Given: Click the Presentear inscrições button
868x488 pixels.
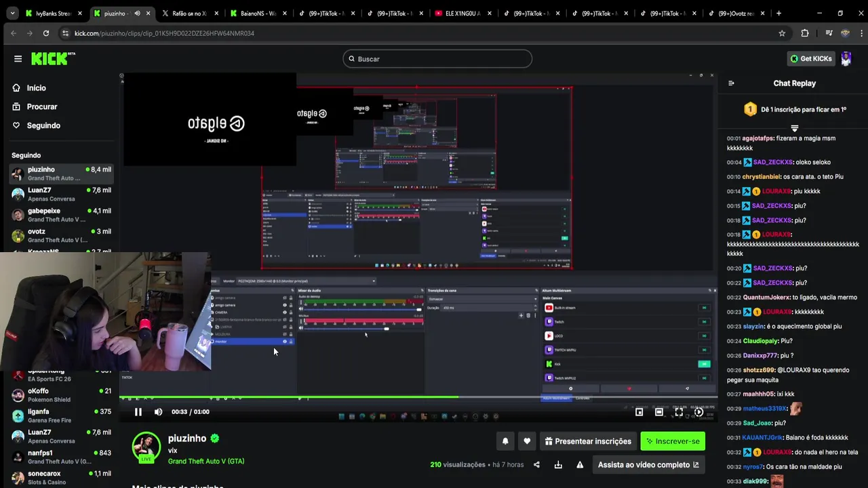Looking at the screenshot, I should click(x=587, y=441).
